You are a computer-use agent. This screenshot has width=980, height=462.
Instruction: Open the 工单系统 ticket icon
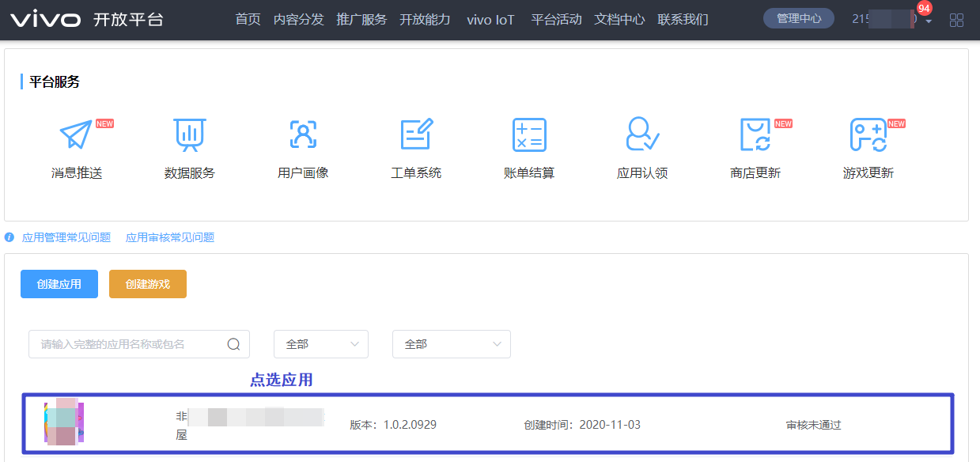tap(416, 135)
